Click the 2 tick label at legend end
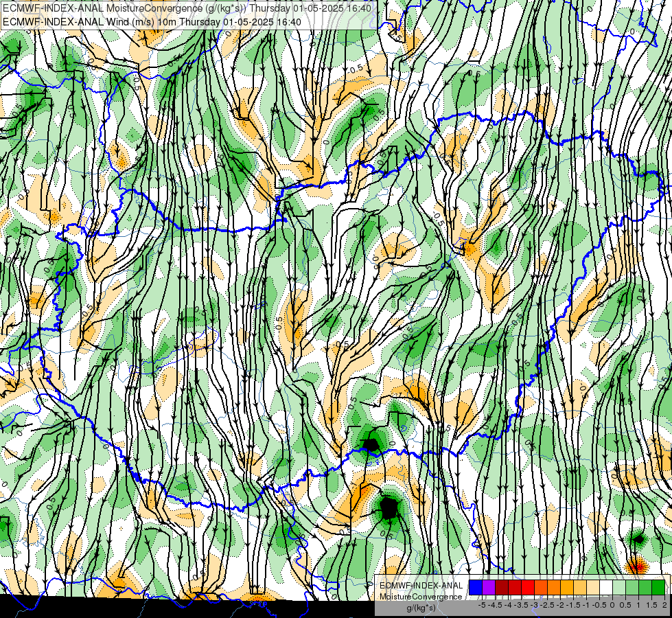This screenshot has height=618, width=672. tap(664, 605)
